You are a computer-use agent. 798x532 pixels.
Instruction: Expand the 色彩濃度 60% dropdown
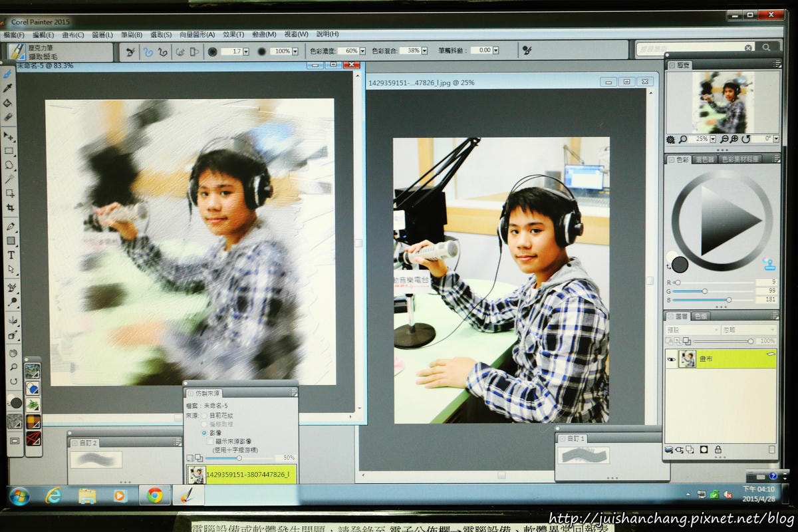coord(362,51)
